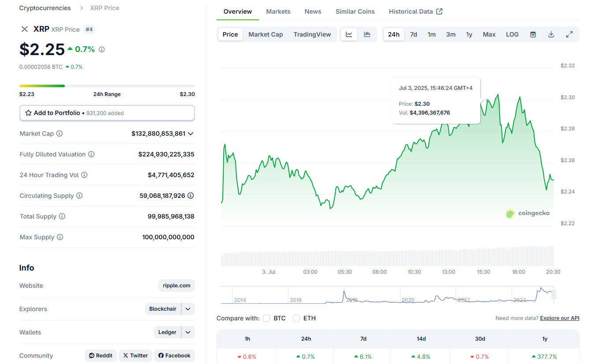Viewport: 595px width, 364px height.
Task: Toggle the LOG scale option
Action: [513, 34]
